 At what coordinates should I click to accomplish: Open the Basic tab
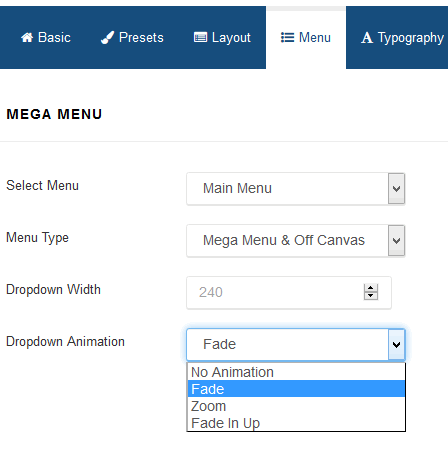tap(46, 37)
